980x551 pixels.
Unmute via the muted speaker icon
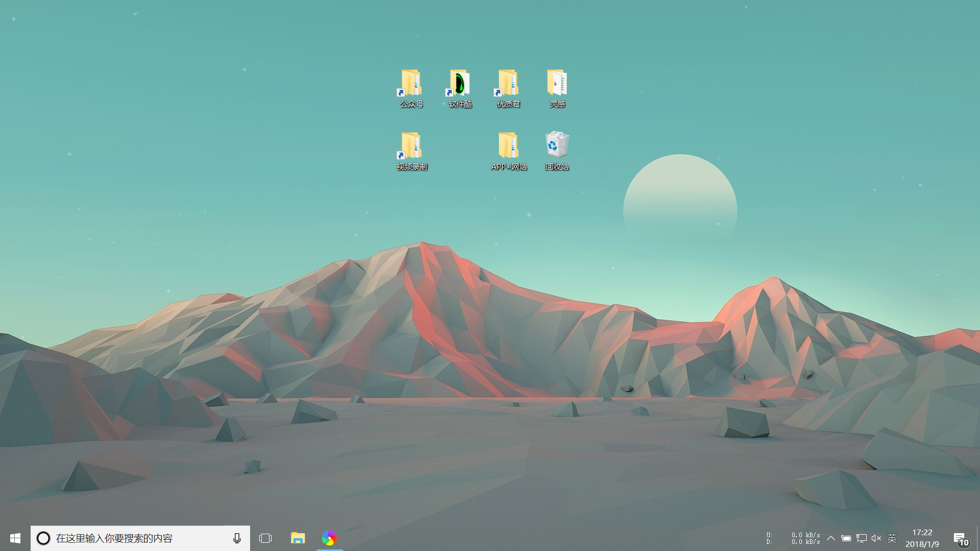coord(876,538)
